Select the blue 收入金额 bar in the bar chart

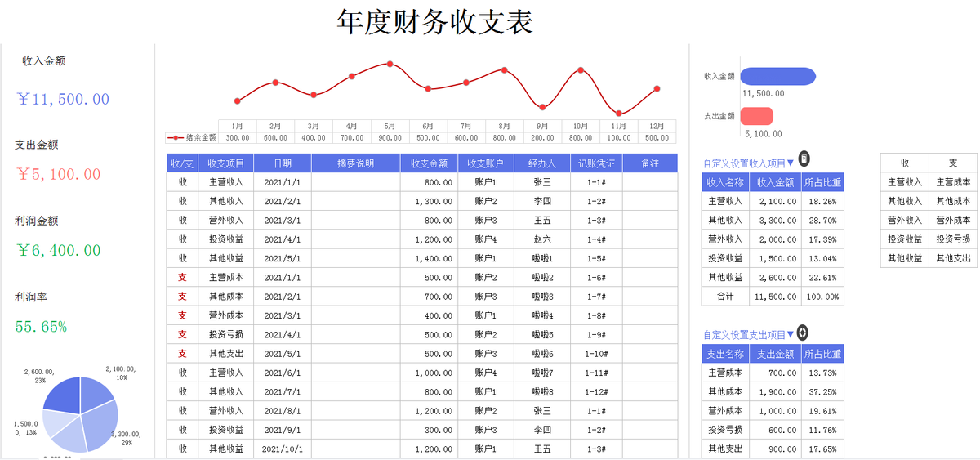point(778,76)
